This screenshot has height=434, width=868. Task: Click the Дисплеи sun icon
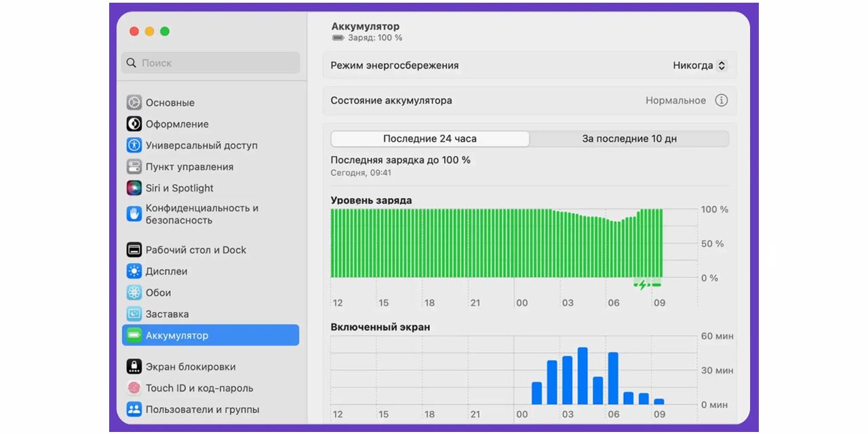[x=134, y=271]
